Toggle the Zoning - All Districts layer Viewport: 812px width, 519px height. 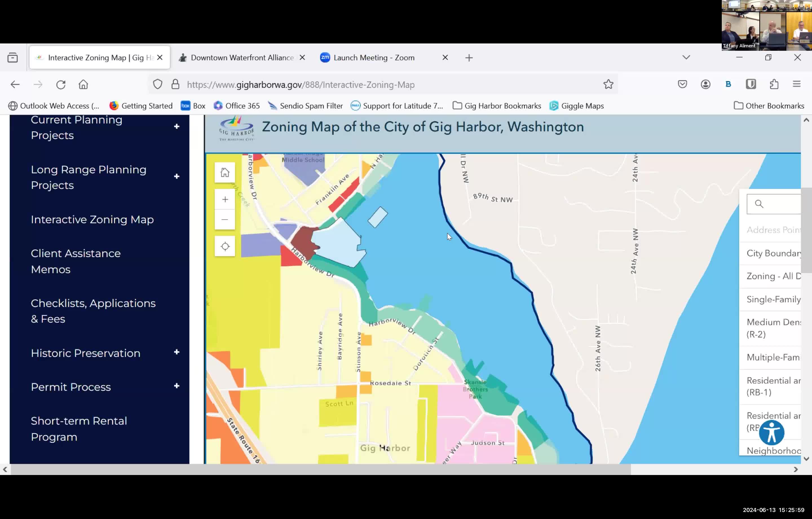click(773, 276)
